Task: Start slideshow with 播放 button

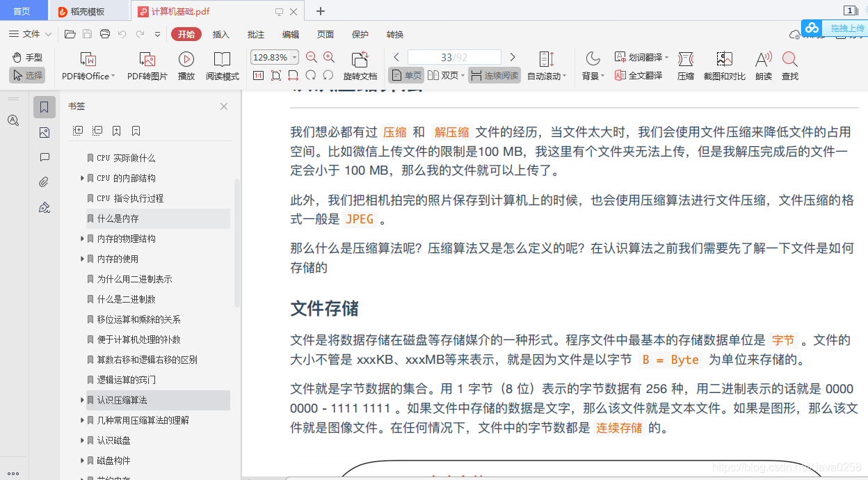Action: point(186,67)
